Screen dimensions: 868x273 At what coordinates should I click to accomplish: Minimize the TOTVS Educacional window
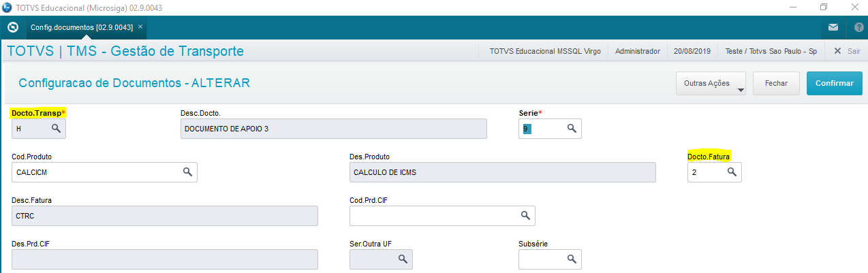(x=792, y=7)
